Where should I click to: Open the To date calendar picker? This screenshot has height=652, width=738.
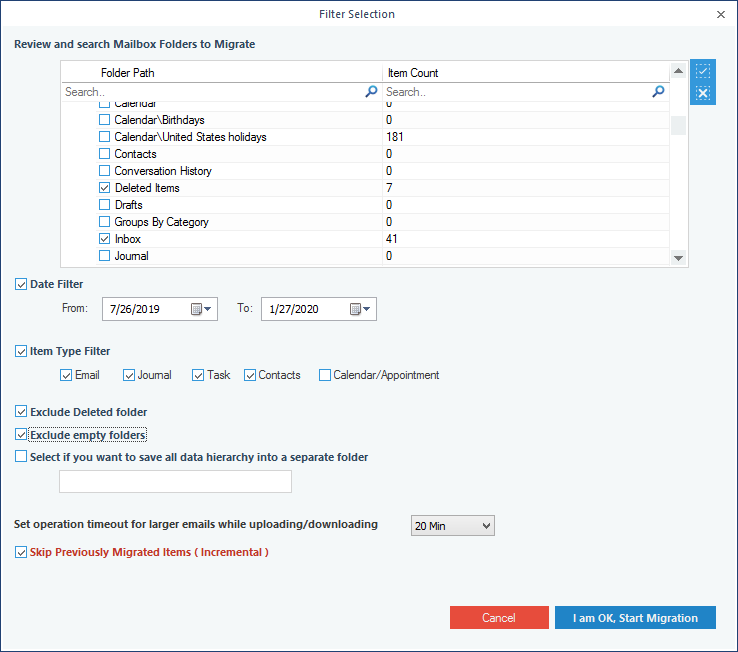coord(361,309)
